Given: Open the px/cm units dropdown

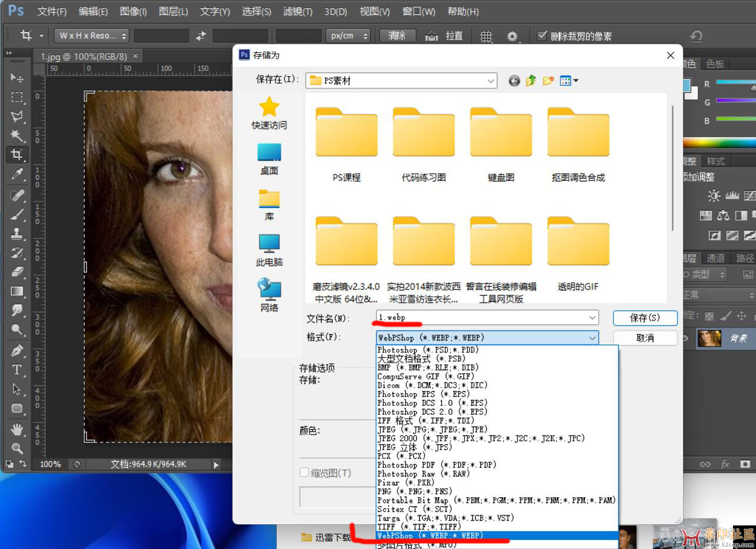Looking at the screenshot, I should click(x=349, y=36).
